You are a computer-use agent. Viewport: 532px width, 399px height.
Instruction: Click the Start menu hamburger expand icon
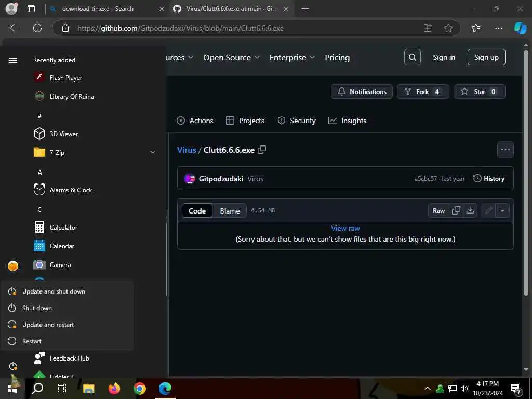13,60
